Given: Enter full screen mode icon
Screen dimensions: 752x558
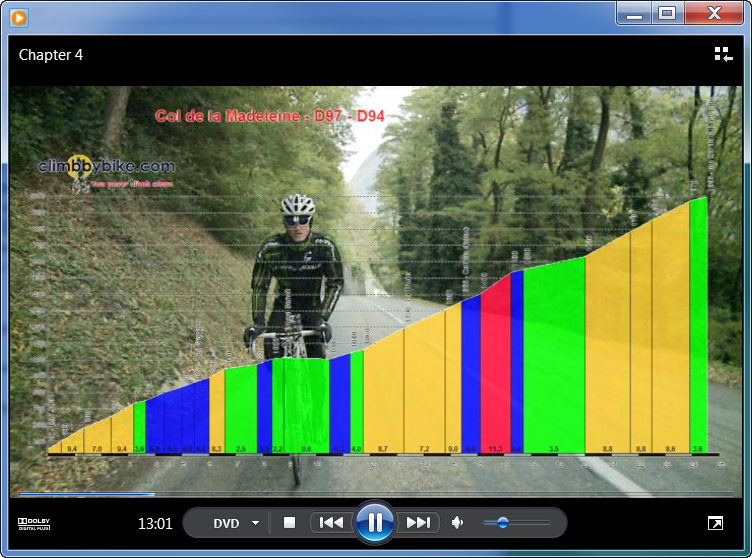Looking at the screenshot, I should click(x=715, y=523).
